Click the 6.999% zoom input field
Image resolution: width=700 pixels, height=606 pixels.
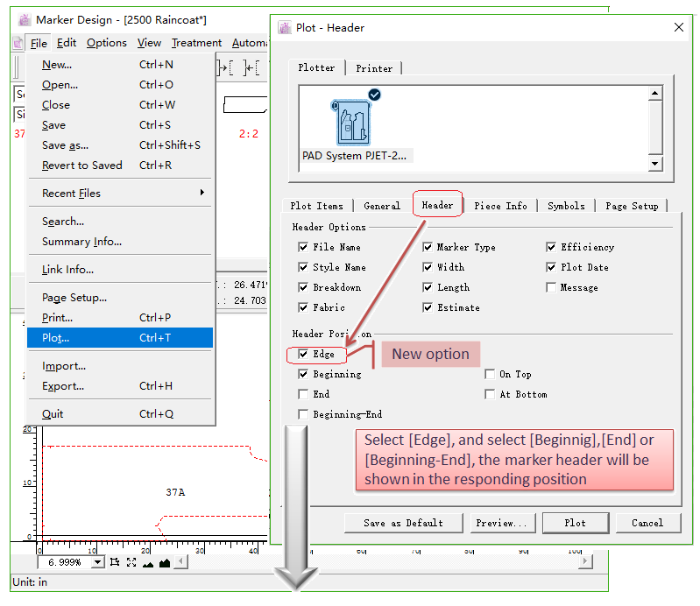(65, 562)
